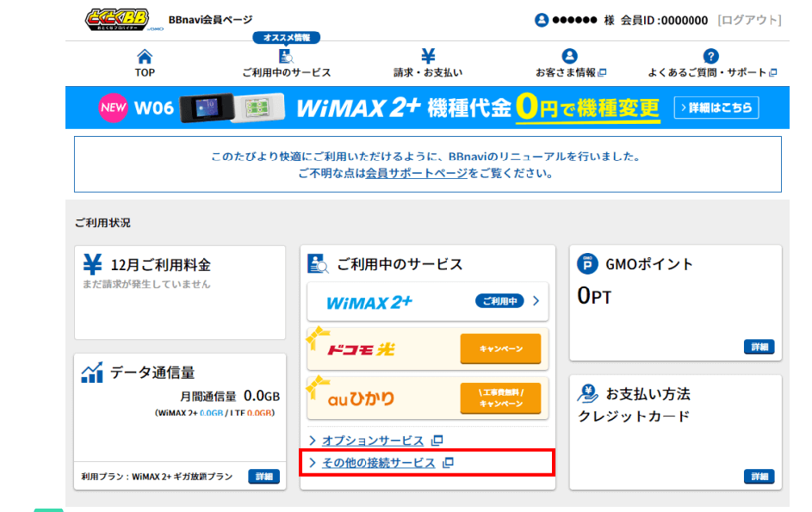Click the 12月ご利用料金 heading

point(160,265)
